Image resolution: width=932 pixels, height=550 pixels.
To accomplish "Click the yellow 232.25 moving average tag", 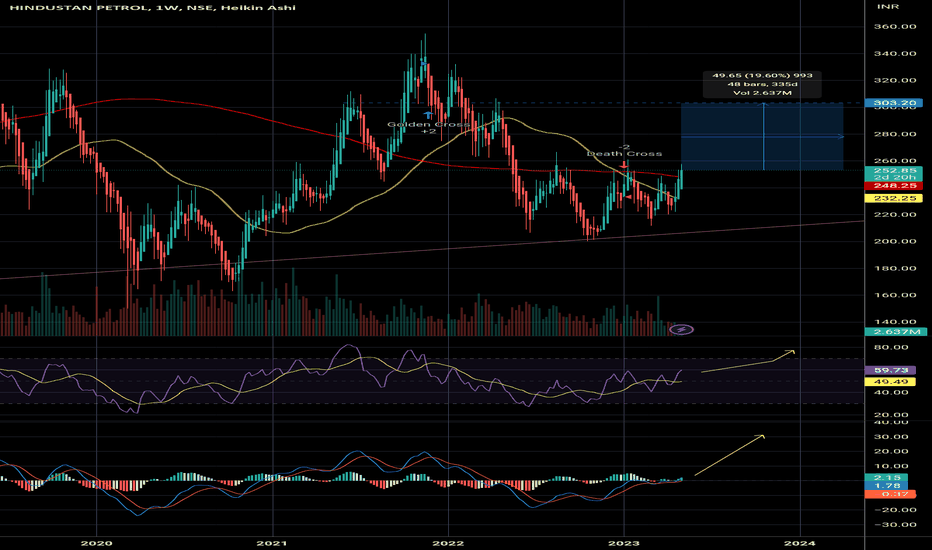I will pos(894,198).
